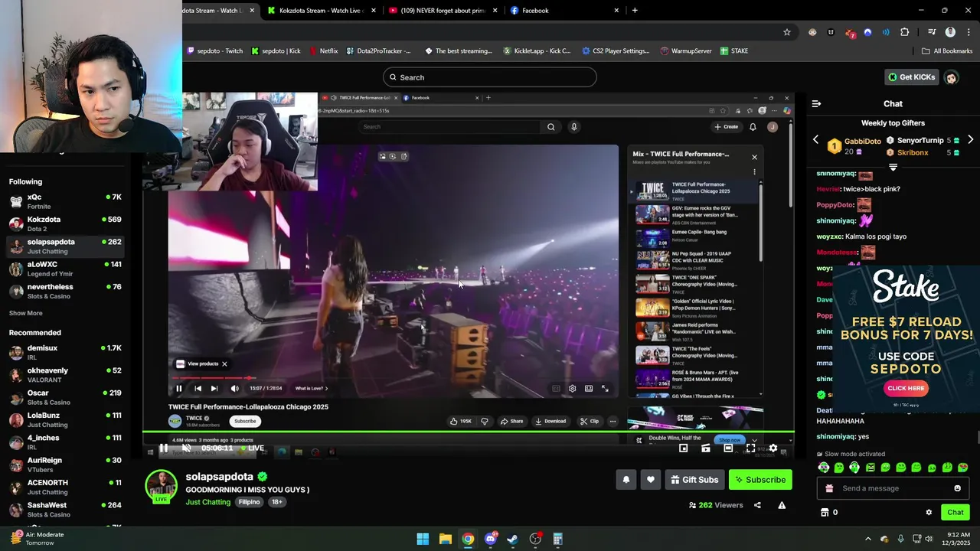The width and height of the screenshot is (980, 551).
Task: Click Show More under Following
Action: click(x=25, y=313)
